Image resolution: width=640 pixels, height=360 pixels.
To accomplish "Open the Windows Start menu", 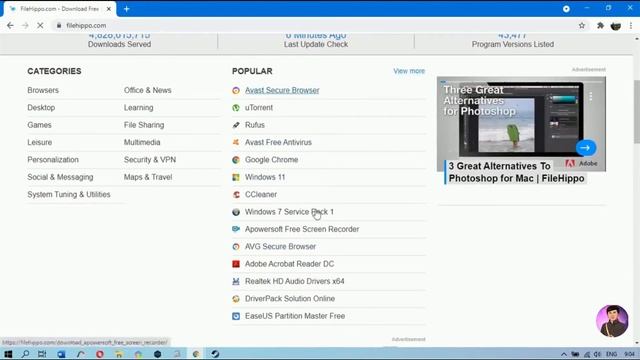I will [x=8, y=354].
